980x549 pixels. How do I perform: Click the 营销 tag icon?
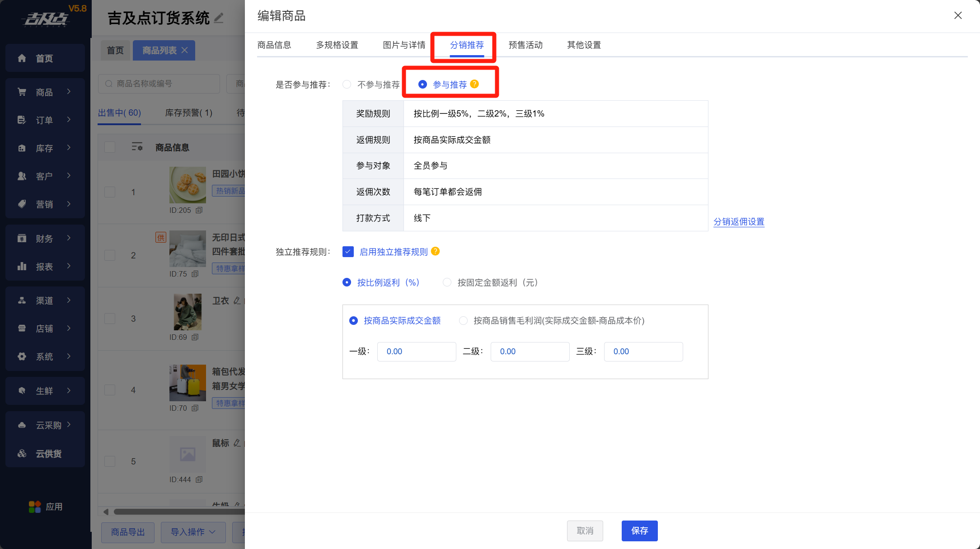(x=22, y=204)
